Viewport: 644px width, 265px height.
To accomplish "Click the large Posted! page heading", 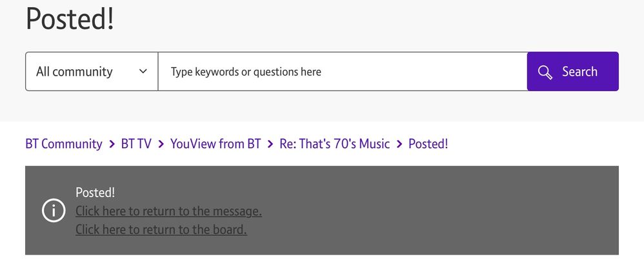I will [x=70, y=19].
